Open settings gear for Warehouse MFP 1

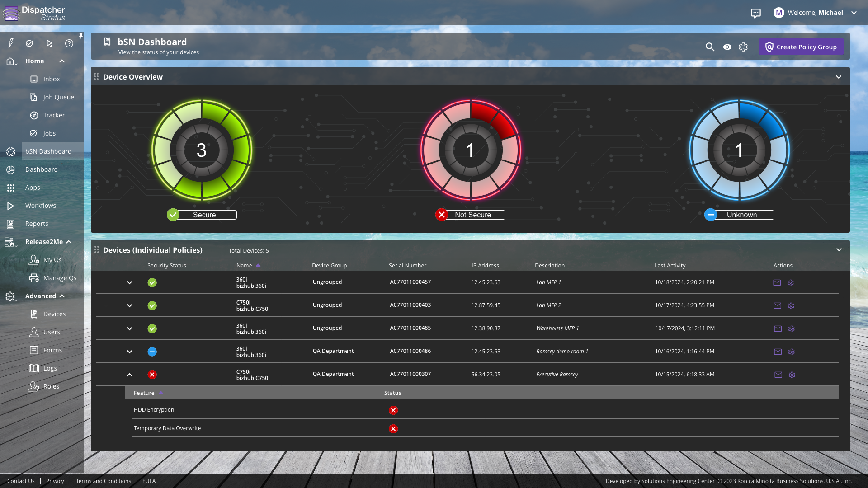coord(791,329)
